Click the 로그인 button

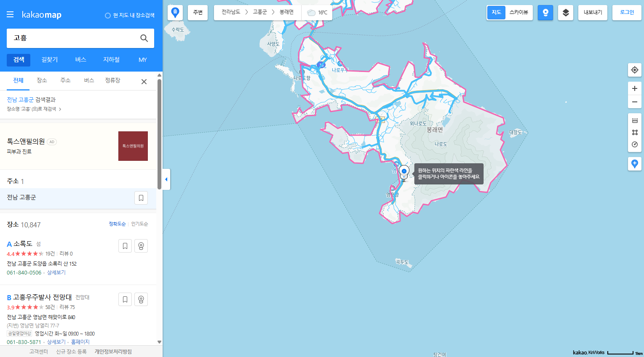click(x=627, y=13)
